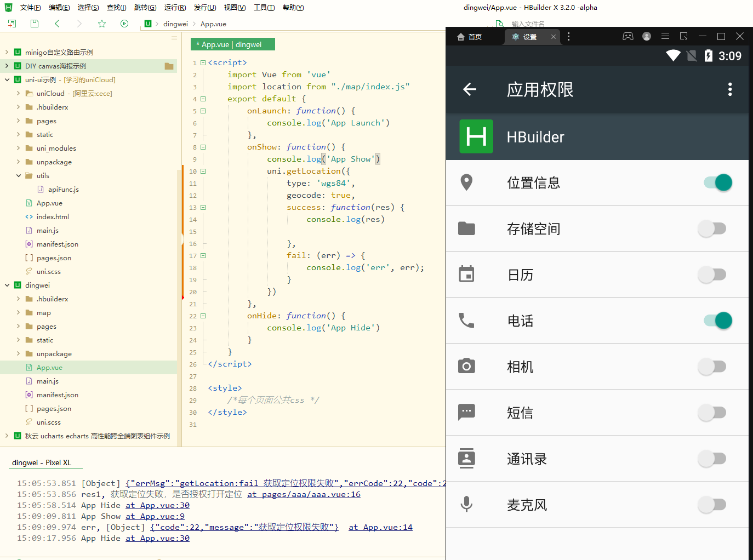Click the bookmark star icon
Image resolution: width=753 pixels, height=560 pixels.
[x=102, y=24]
